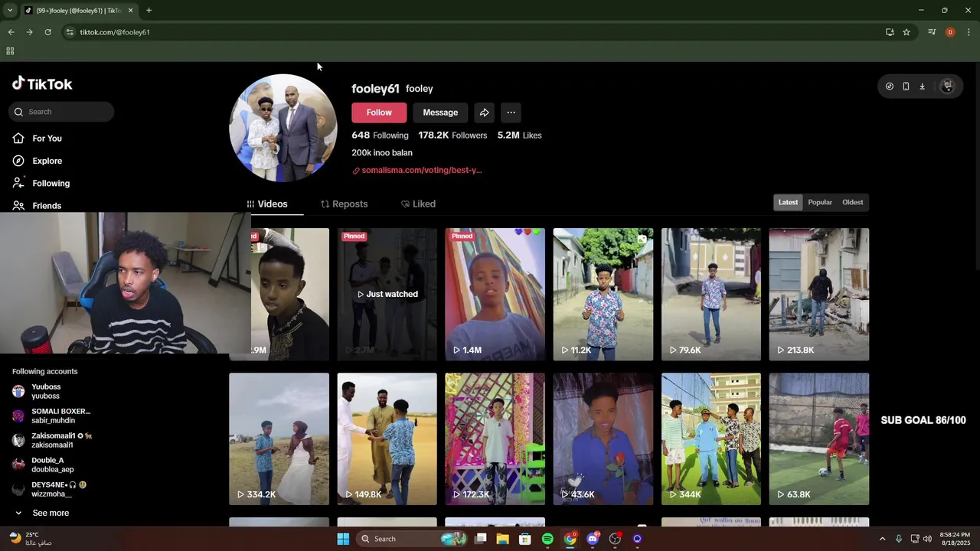Screen dimensions: 980x551
Task: Open the video with 334.2K views
Action: click(x=279, y=439)
